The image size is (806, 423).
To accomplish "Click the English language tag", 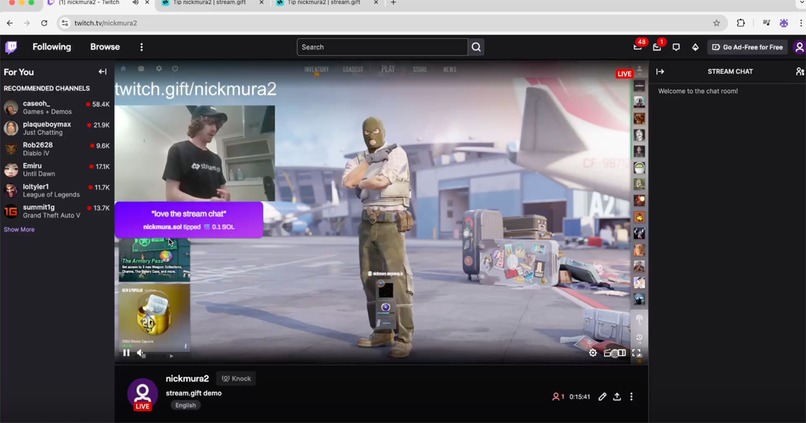I will pyautogui.click(x=186, y=405).
